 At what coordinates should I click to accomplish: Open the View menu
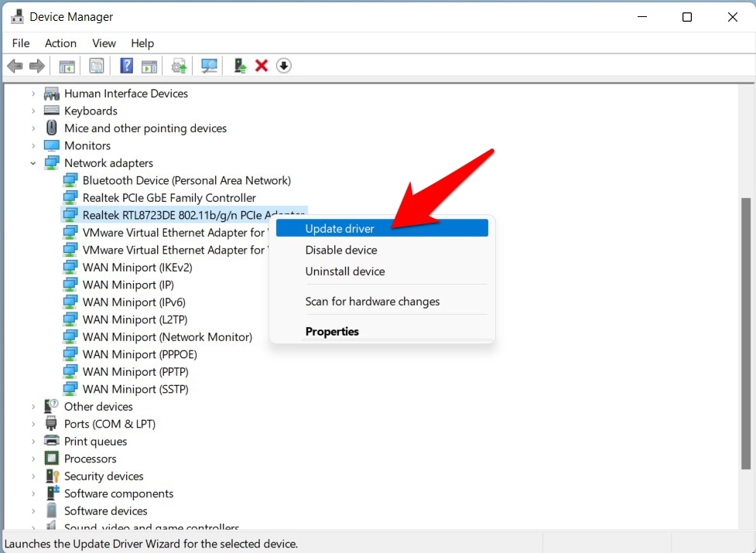(104, 43)
